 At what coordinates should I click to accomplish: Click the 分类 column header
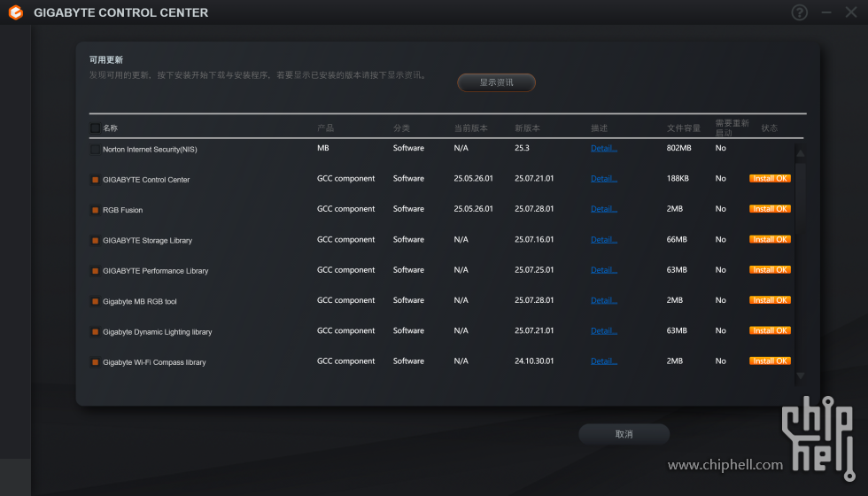pyautogui.click(x=401, y=128)
